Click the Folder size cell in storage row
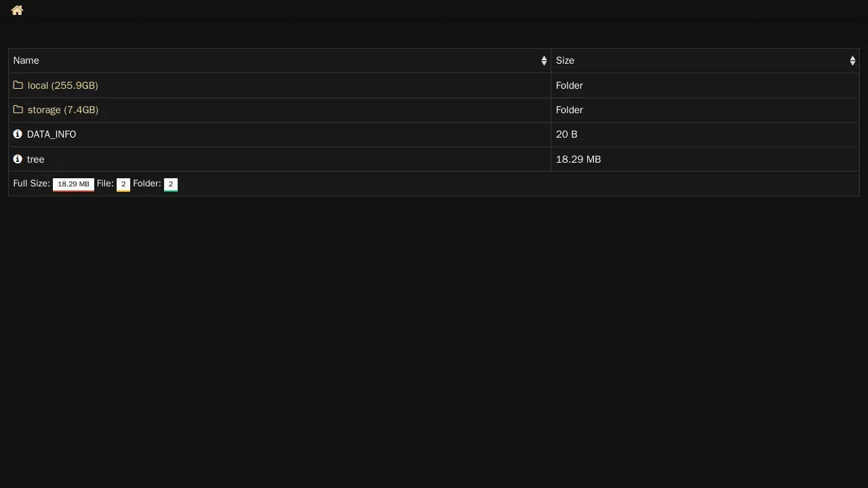The width and height of the screenshot is (868, 488). 569,110
